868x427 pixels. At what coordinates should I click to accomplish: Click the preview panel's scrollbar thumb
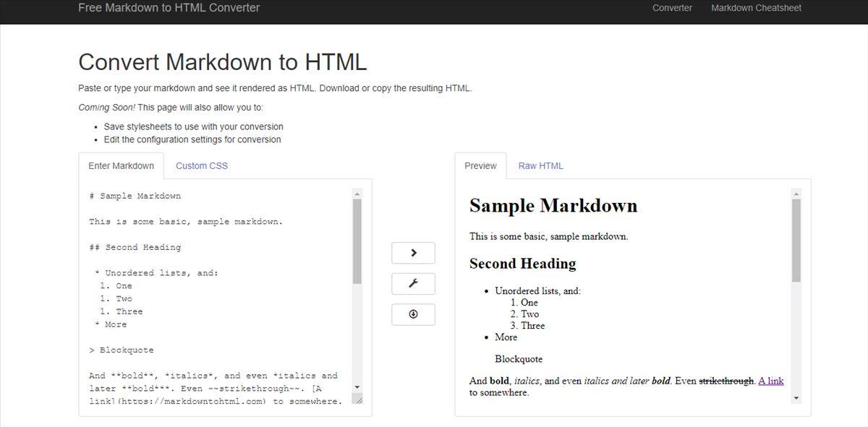point(796,238)
